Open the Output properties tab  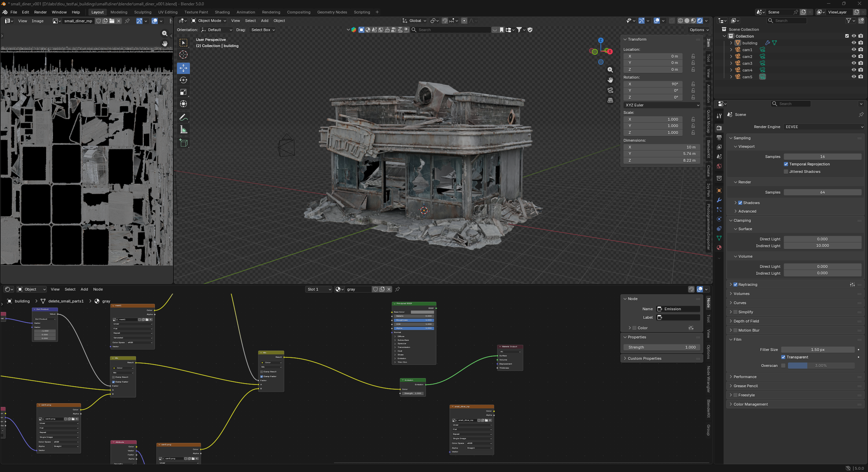click(719, 138)
